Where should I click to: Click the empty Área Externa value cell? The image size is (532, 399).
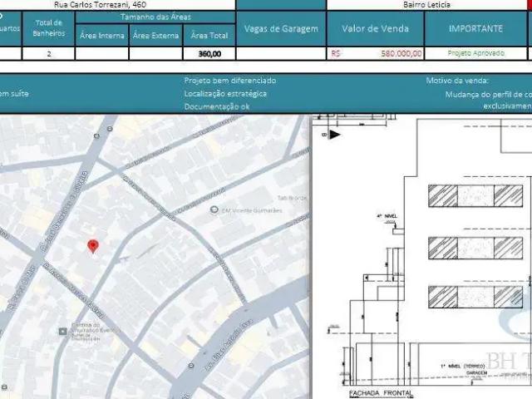coord(155,53)
